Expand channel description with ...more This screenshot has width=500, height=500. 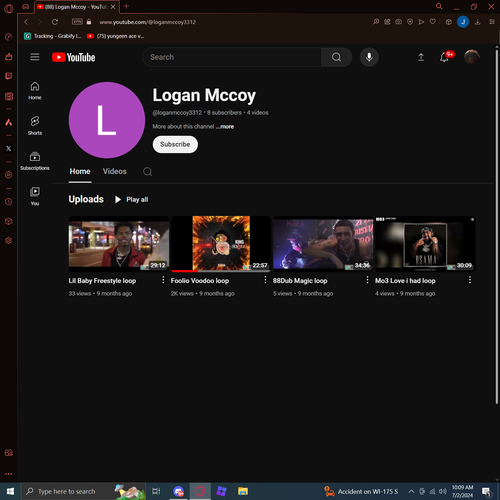[225, 127]
